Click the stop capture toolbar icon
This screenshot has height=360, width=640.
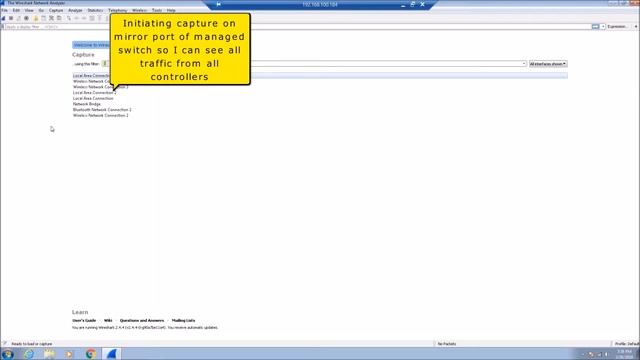click(x=11, y=18)
